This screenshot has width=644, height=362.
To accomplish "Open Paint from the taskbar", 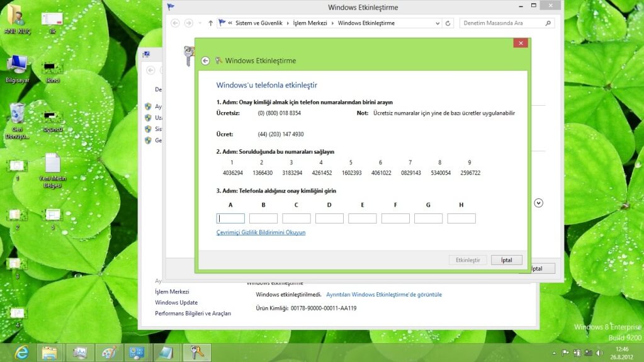I will pyautogui.click(x=109, y=353).
